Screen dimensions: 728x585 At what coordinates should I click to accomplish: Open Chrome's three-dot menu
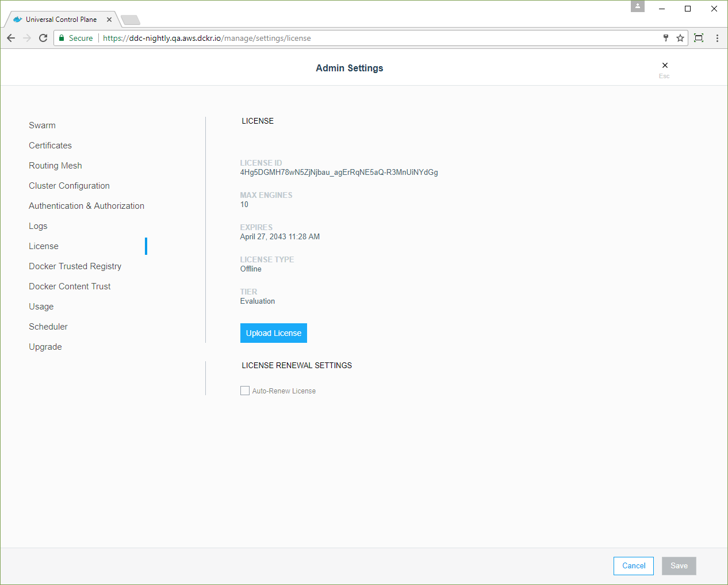point(717,38)
